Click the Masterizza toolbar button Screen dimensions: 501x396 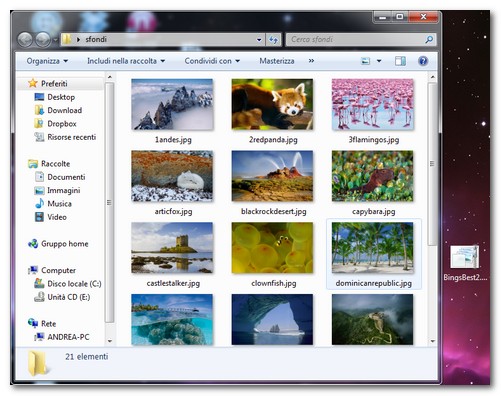tap(277, 61)
